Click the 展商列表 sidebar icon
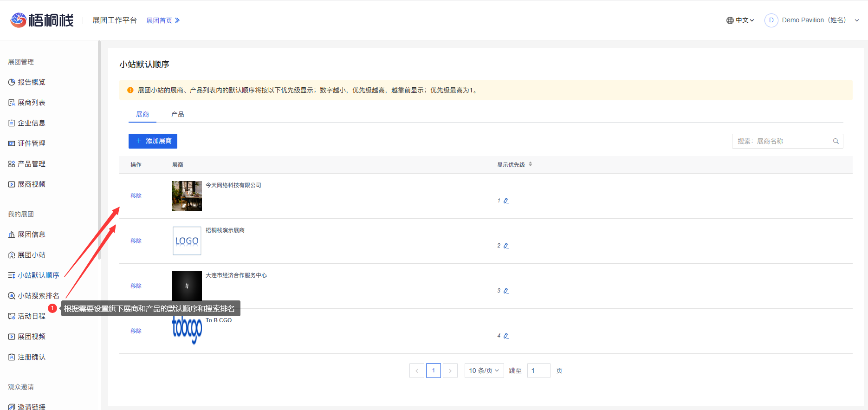This screenshot has width=868, height=410. coord(12,103)
